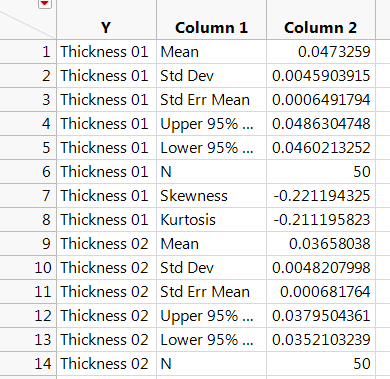The image size is (390, 379).
Task: Click value 0.0006491794
Action: (x=321, y=100)
